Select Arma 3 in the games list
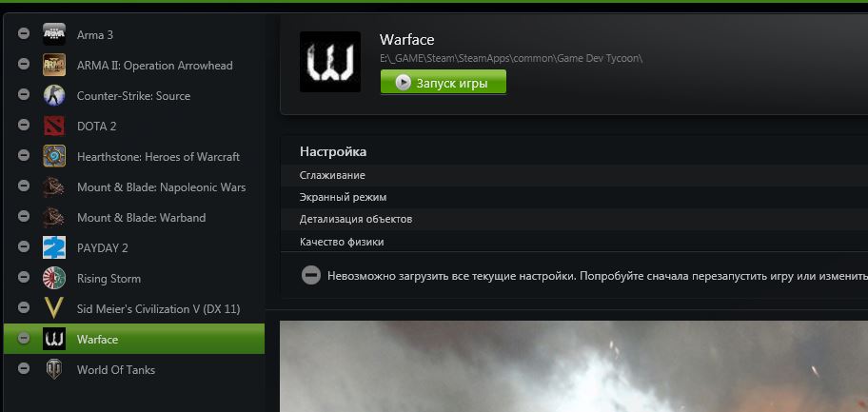 (x=134, y=34)
